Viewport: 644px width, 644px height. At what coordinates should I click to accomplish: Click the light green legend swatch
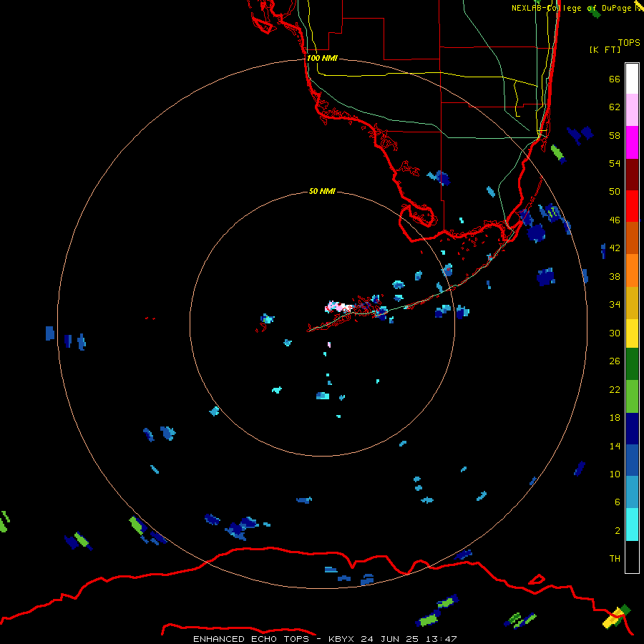(x=632, y=396)
